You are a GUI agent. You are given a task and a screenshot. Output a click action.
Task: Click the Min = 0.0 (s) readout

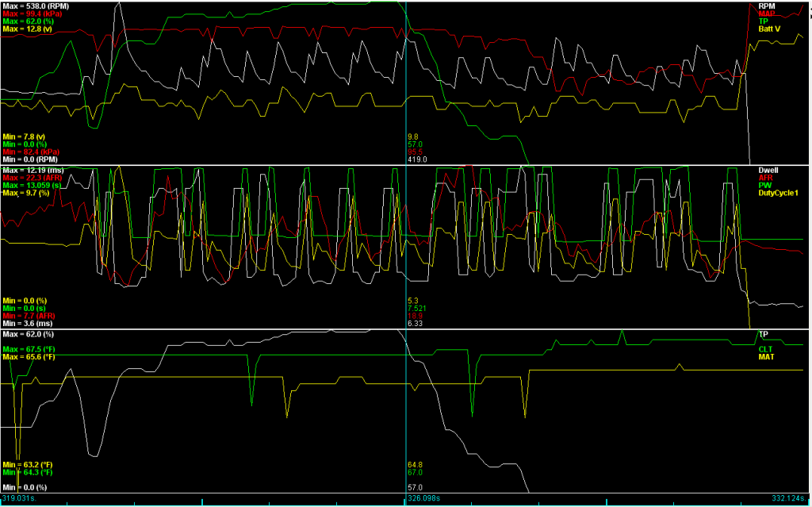pyautogui.click(x=25, y=308)
